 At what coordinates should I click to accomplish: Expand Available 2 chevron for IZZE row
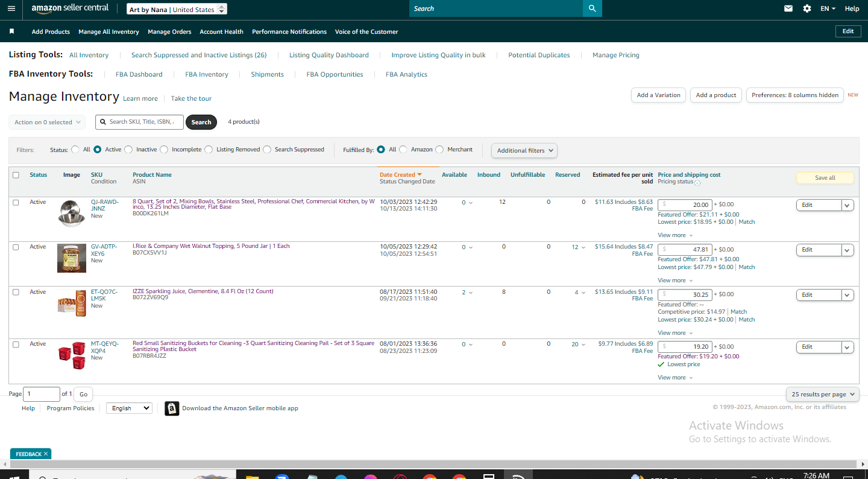[471, 293]
